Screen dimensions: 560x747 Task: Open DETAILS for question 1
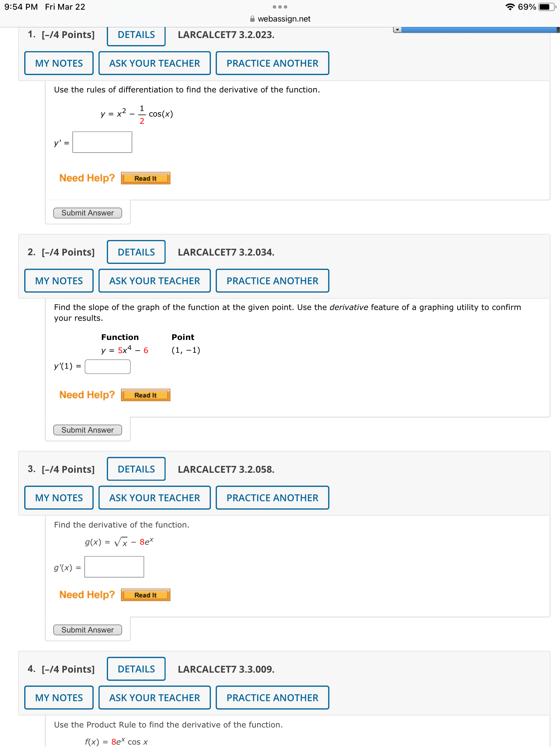coord(136,35)
